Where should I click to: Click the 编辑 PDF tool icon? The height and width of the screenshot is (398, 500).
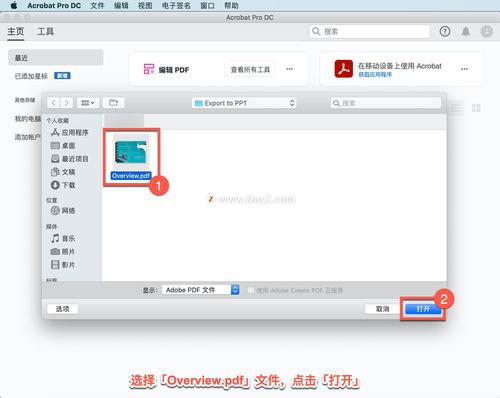click(x=149, y=69)
